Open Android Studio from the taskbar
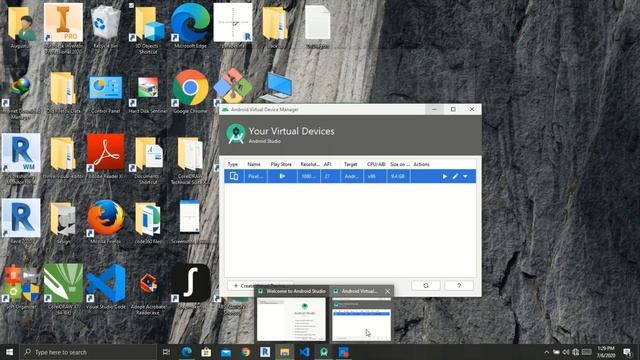The image size is (640, 360). [324, 352]
